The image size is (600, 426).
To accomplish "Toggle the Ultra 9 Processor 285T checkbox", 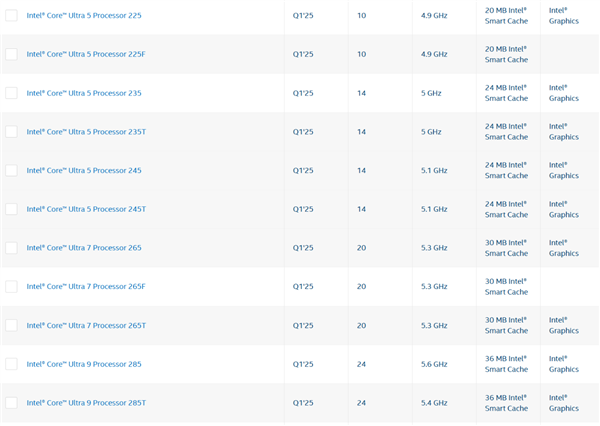I will point(11,403).
